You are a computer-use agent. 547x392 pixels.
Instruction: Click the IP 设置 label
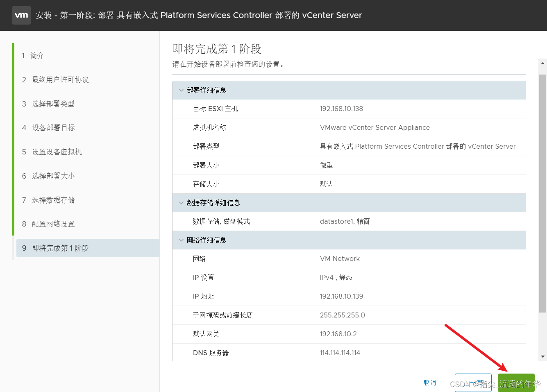coord(203,277)
